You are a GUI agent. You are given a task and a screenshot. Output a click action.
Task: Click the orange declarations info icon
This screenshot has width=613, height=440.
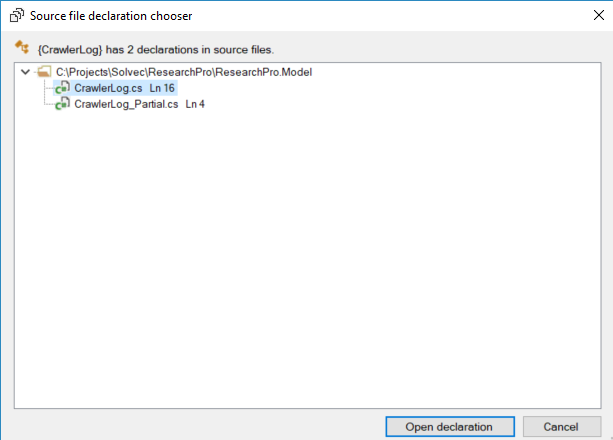(x=22, y=47)
